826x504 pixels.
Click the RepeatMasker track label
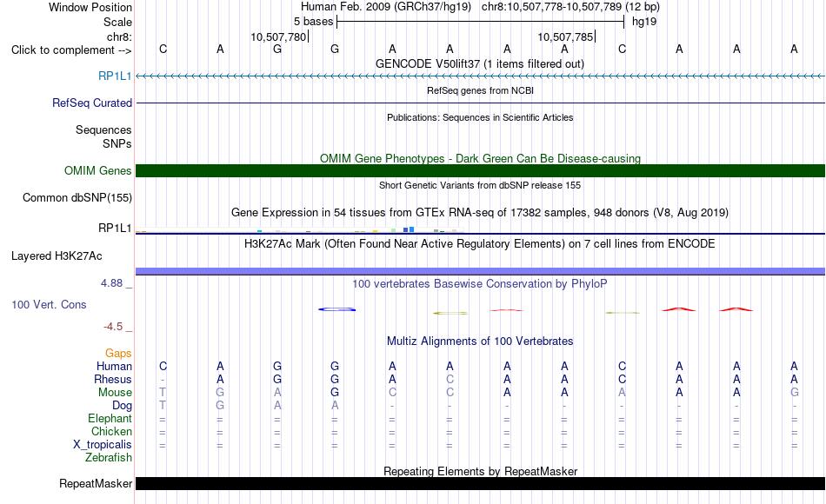96,483
